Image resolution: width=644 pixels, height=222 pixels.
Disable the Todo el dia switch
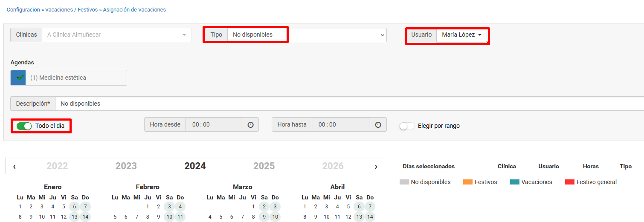tap(24, 126)
